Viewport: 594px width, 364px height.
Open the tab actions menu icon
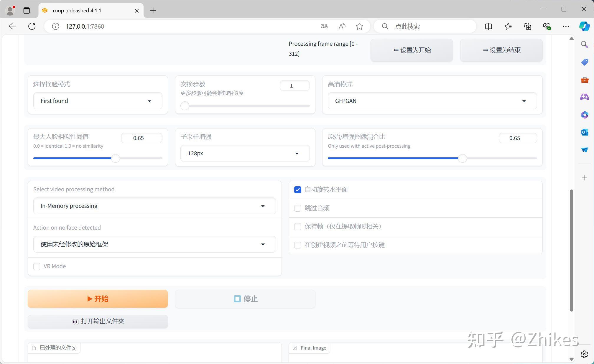point(27,11)
